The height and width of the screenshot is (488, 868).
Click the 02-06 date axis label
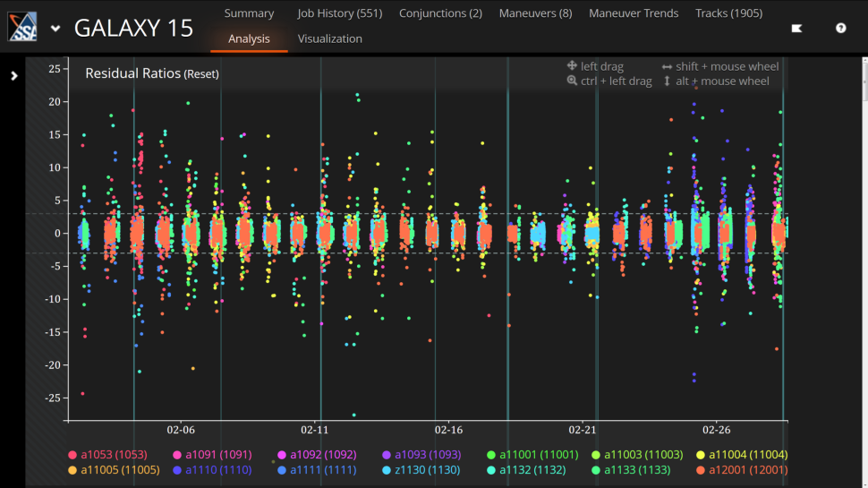click(181, 430)
